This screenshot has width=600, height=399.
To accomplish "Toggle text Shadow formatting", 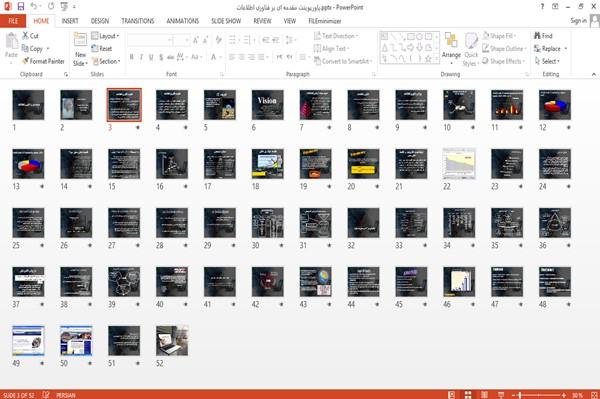I will click(161, 57).
